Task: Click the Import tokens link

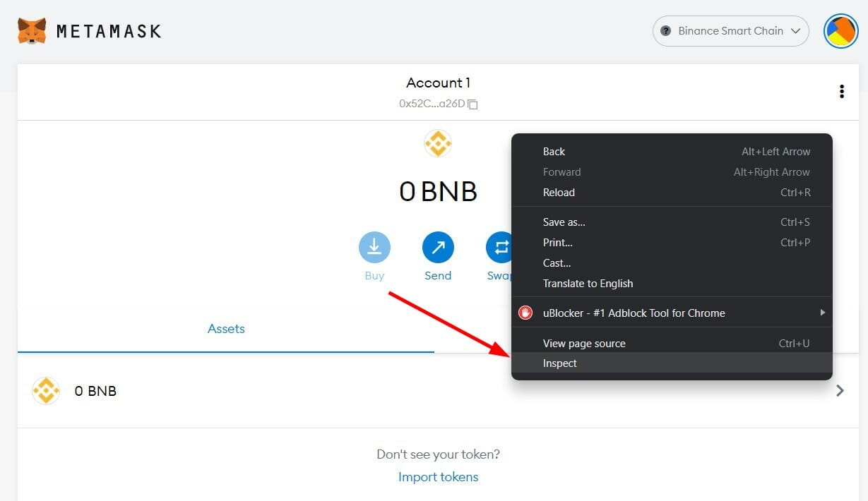Action: point(438,477)
